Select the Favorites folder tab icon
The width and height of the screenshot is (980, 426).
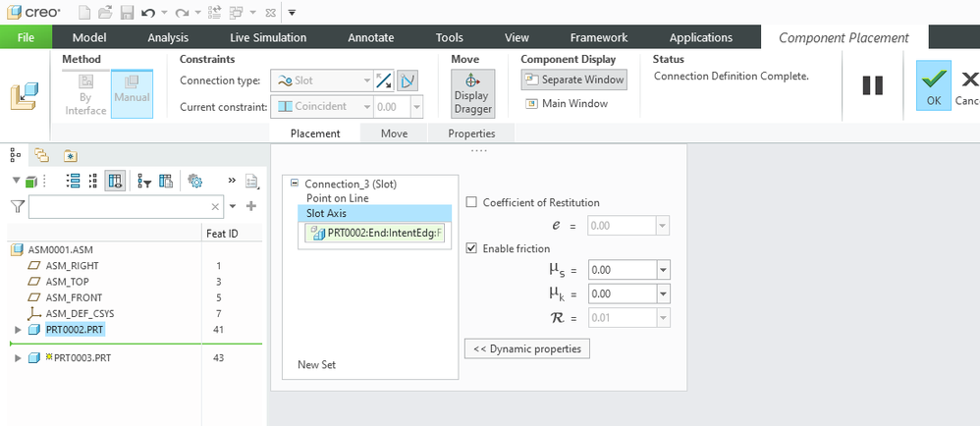tap(71, 155)
